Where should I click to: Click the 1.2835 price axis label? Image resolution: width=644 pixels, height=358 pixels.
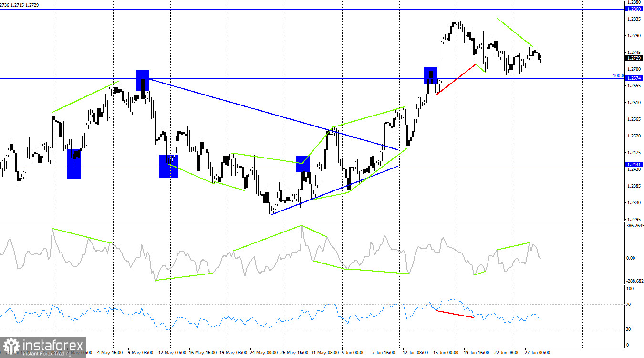(634, 19)
